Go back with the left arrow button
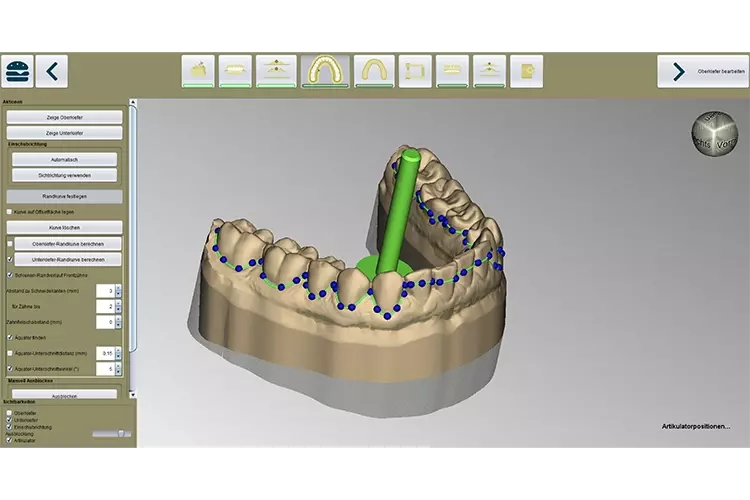750x500 pixels. pyautogui.click(x=52, y=71)
